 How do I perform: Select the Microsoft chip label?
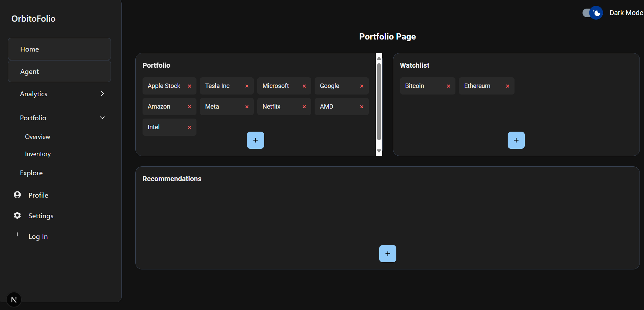coord(275,86)
